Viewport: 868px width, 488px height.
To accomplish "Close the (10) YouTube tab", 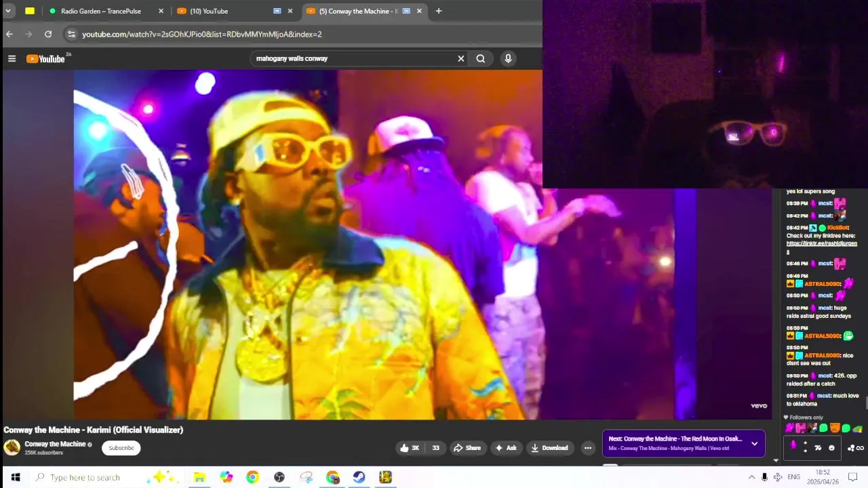I will (x=290, y=11).
